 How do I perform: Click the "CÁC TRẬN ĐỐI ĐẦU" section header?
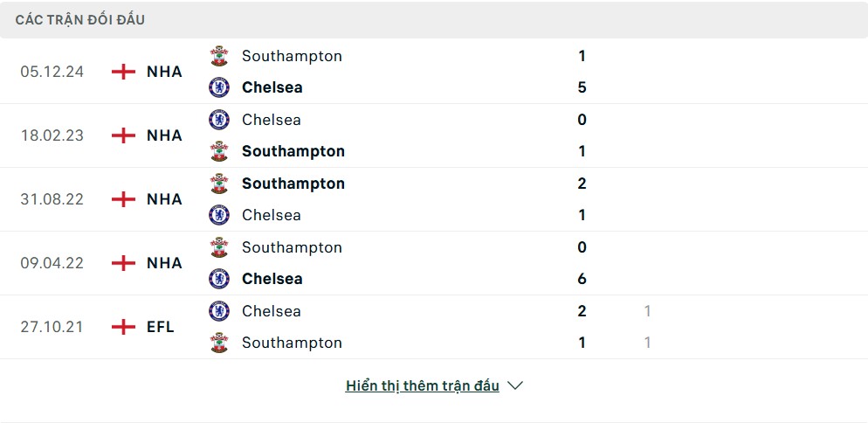tap(80, 19)
